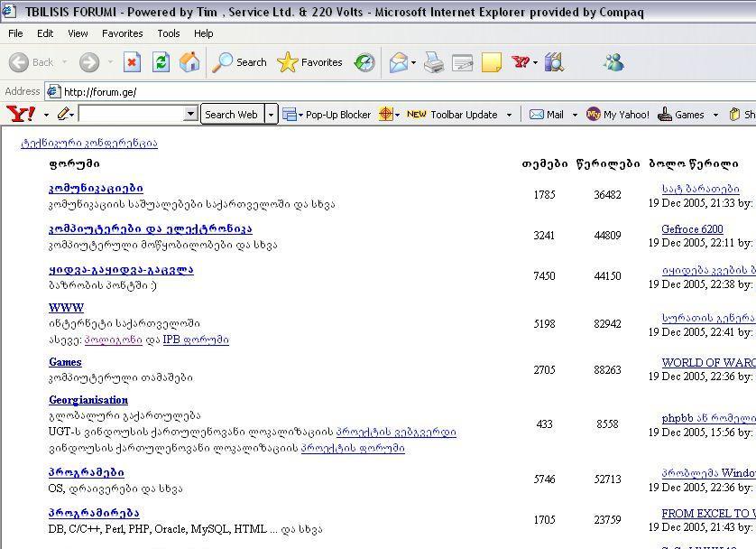Open the History icon in the toolbar

click(x=364, y=62)
